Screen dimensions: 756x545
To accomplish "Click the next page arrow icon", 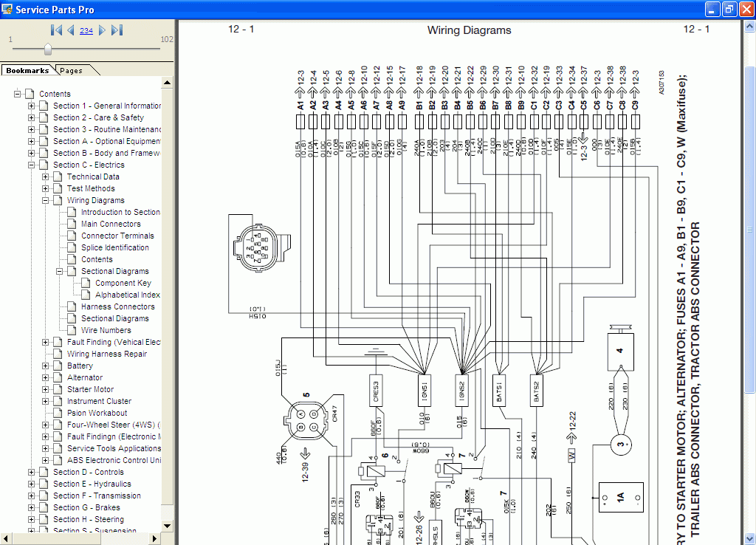I will pyautogui.click(x=102, y=30).
